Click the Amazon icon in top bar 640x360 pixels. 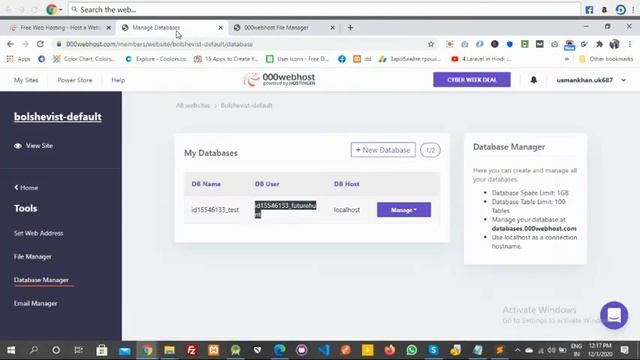(x=604, y=9)
